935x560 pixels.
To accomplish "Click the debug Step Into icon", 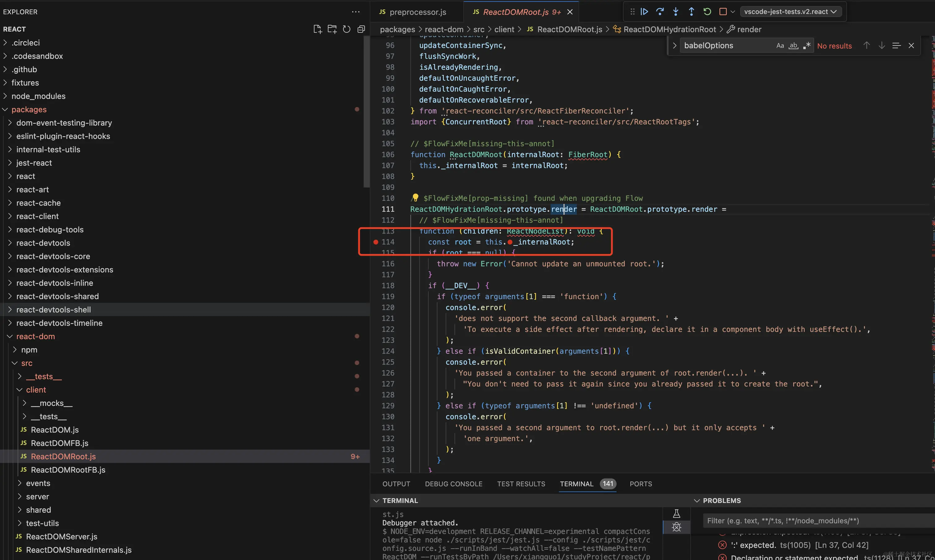I will pos(676,12).
